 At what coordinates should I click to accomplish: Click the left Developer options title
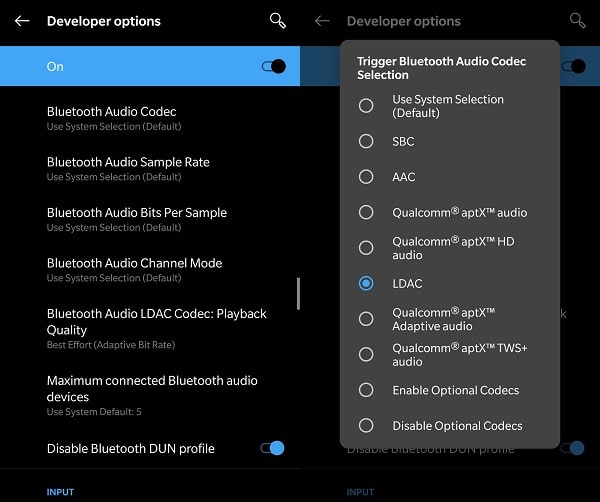click(104, 21)
